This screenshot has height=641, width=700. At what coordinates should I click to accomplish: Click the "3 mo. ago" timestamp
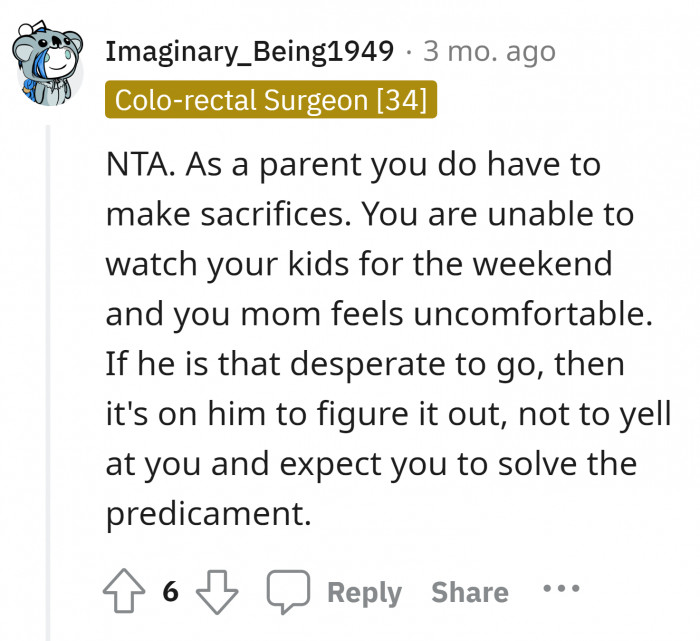click(x=489, y=51)
